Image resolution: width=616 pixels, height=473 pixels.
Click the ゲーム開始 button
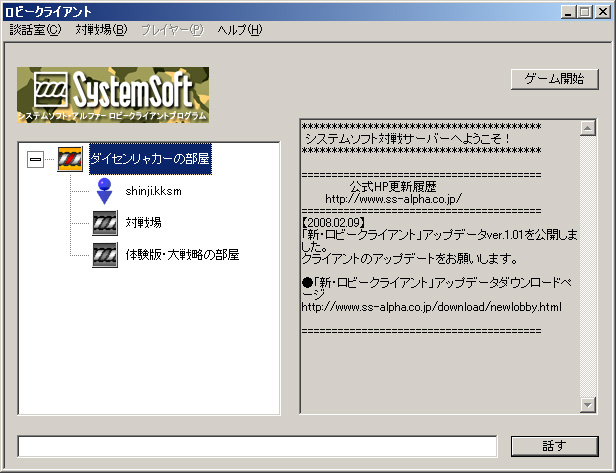click(555, 79)
